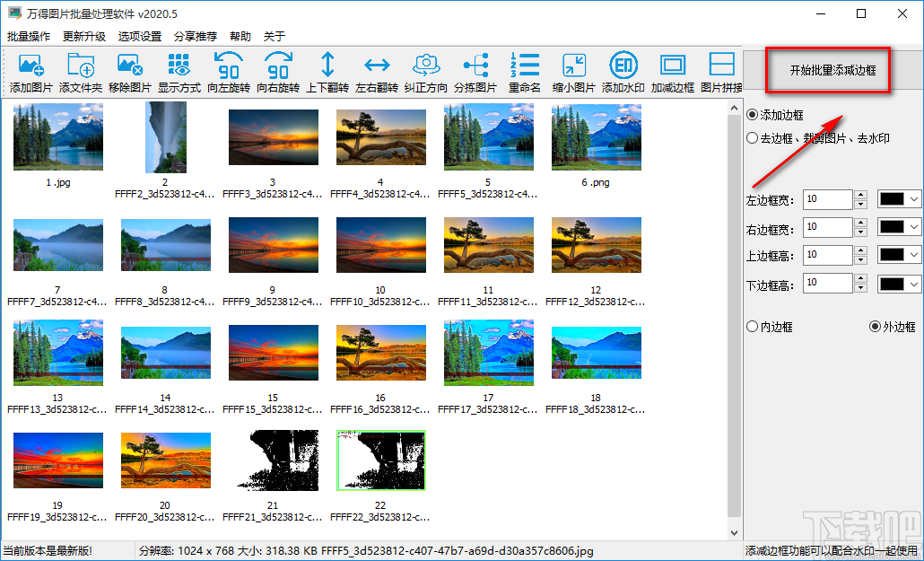Decrease 下边框高 value with down arrow

tap(860, 288)
